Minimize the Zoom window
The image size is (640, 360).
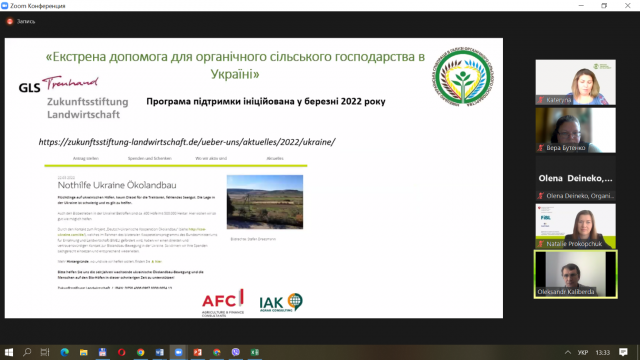[581, 6]
